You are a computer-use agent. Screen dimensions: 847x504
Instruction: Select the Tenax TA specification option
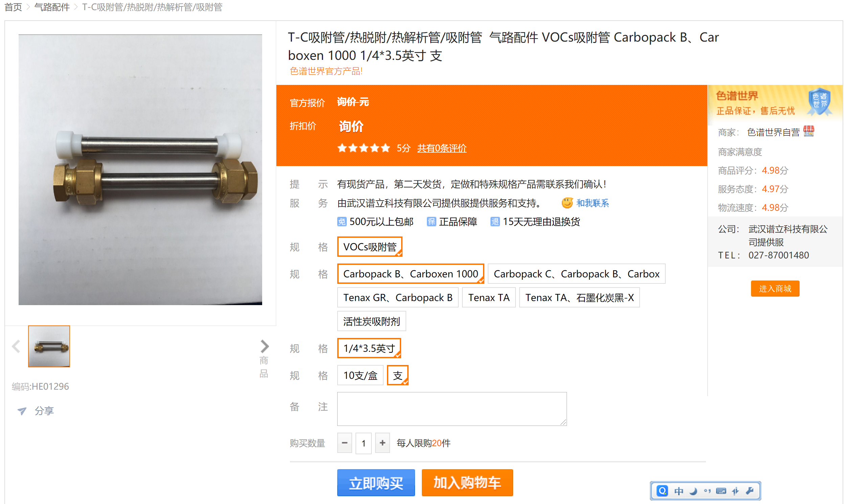[489, 298]
